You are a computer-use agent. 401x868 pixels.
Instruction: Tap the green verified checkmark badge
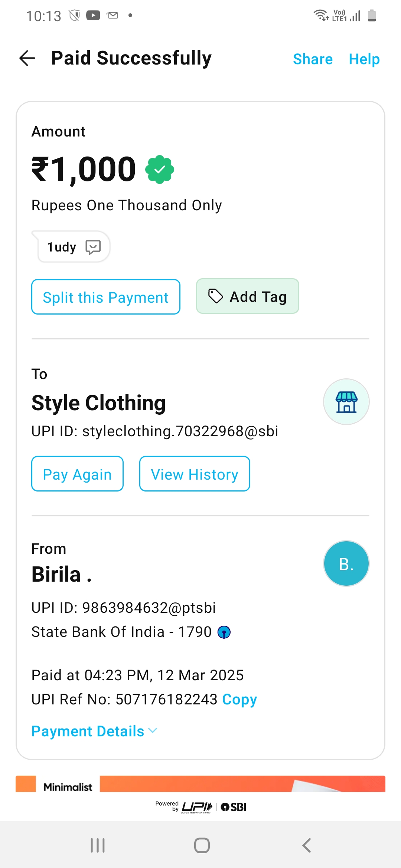click(160, 170)
